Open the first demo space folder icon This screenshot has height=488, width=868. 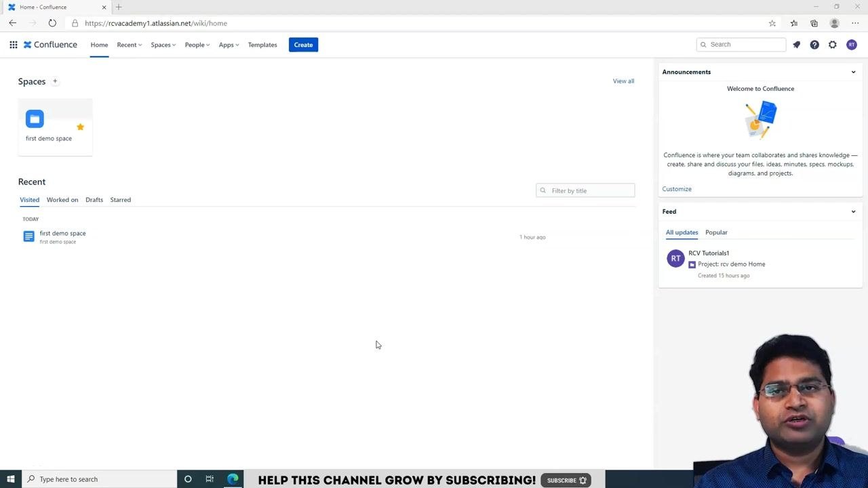35,119
